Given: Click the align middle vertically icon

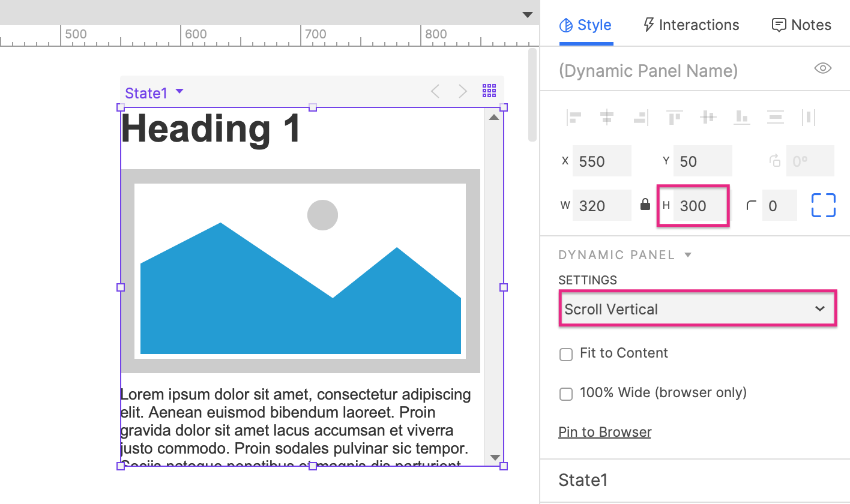Looking at the screenshot, I should [708, 118].
